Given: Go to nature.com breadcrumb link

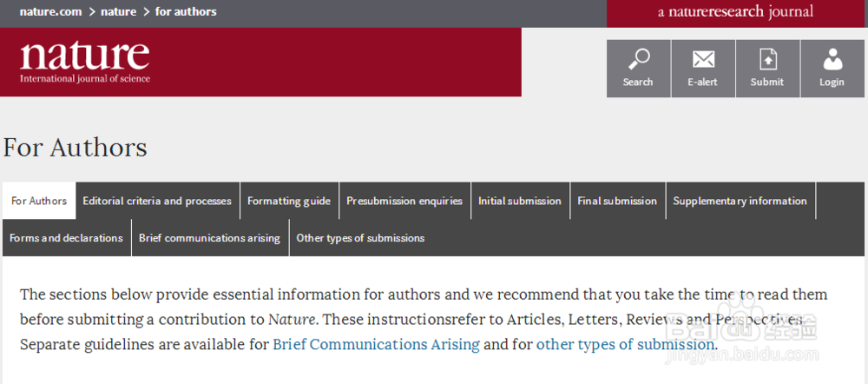Looking at the screenshot, I should 49,11.
